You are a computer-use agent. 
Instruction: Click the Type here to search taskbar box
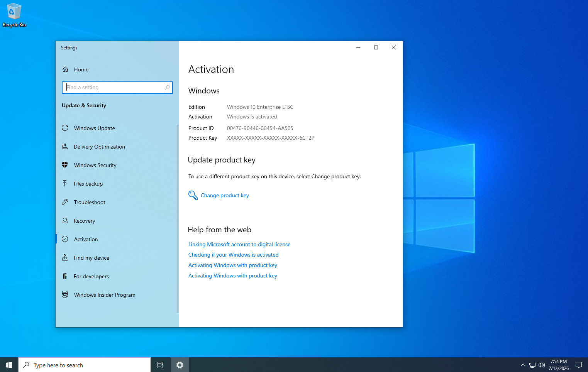85,365
